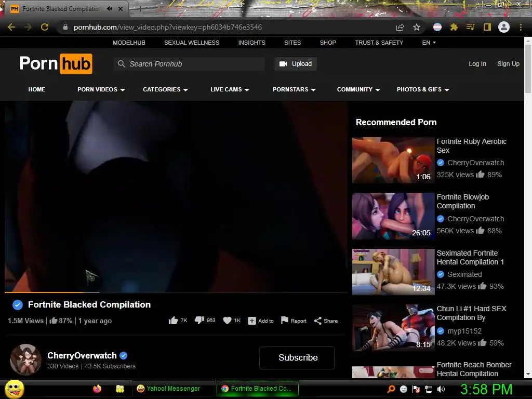The width and height of the screenshot is (532, 399).
Task: Click the network icon in system tray
Action: (x=429, y=389)
